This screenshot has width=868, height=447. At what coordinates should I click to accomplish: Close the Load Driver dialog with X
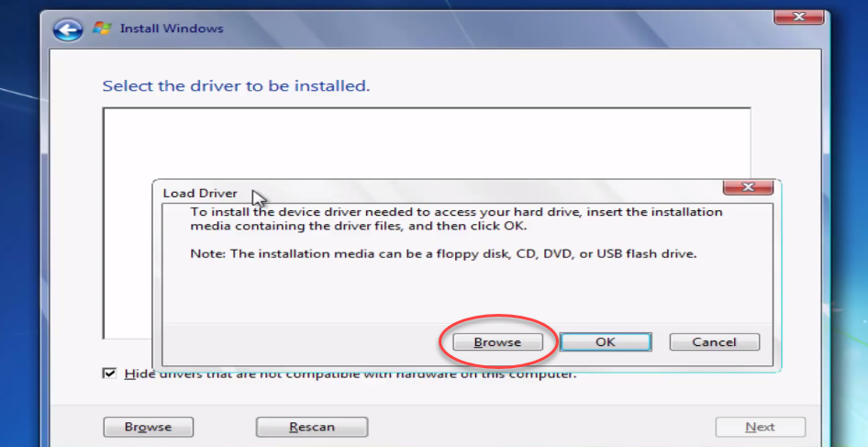(748, 187)
